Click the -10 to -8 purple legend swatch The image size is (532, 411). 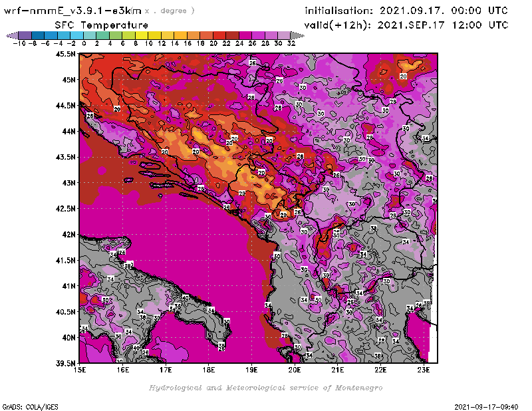[x=25, y=35]
